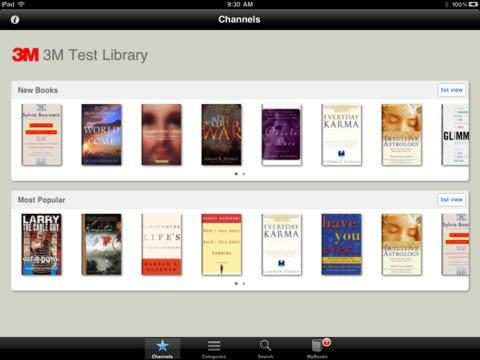Open Larry the Cable Guy book
Viewport: 480px width, 360px height.
(42, 244)
